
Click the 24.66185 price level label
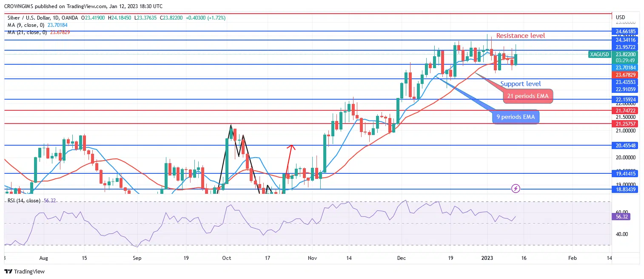point(626,31)
